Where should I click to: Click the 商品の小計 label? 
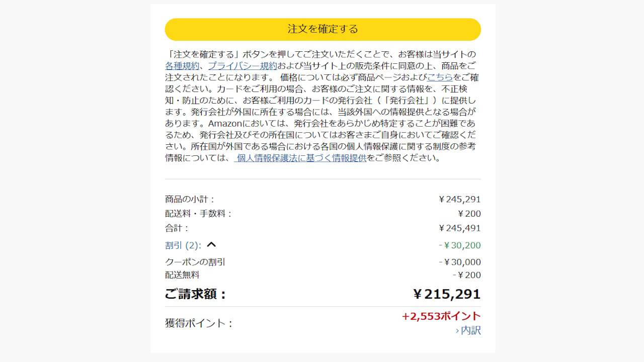(190, 199)
